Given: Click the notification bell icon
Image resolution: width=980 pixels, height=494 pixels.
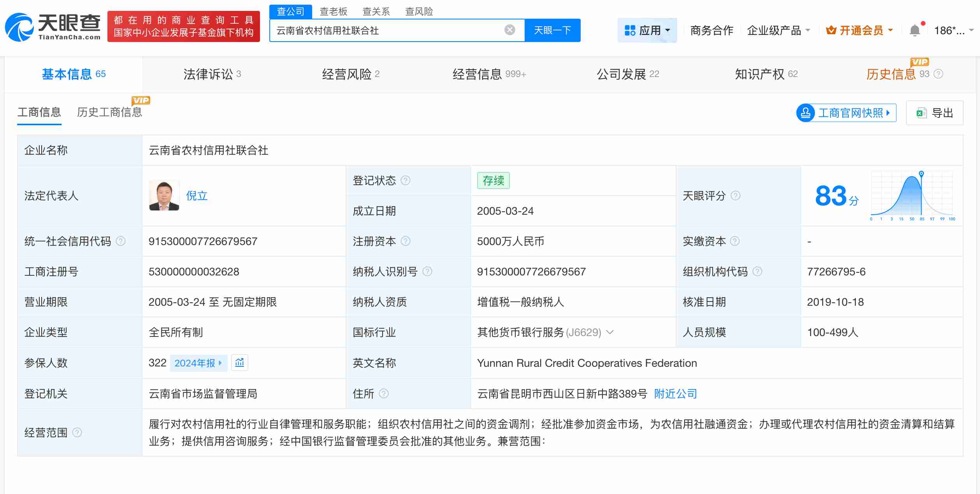Looking at the screenshot, I should (915, 30).
